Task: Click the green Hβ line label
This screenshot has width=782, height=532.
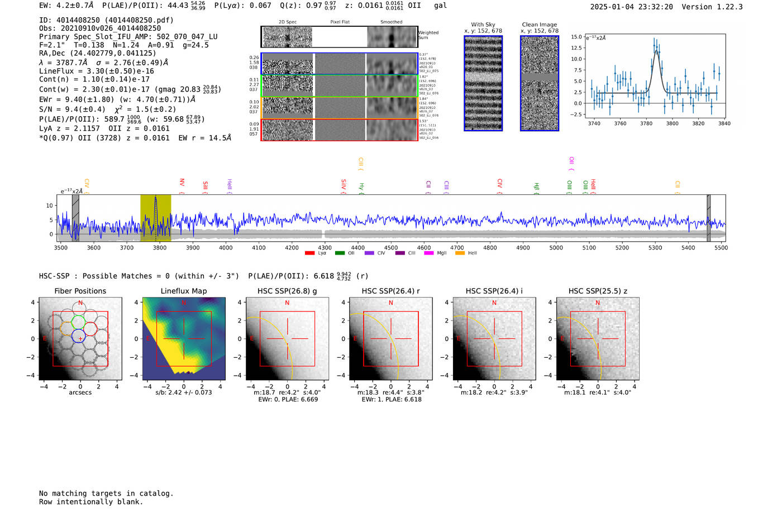Action: click(x=536, y=188)
